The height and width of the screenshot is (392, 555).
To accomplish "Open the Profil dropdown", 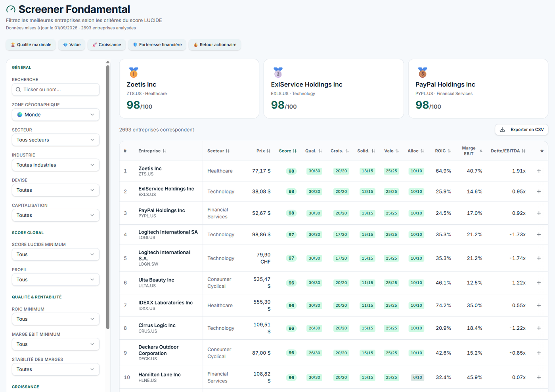I will [x=55, y=279].
